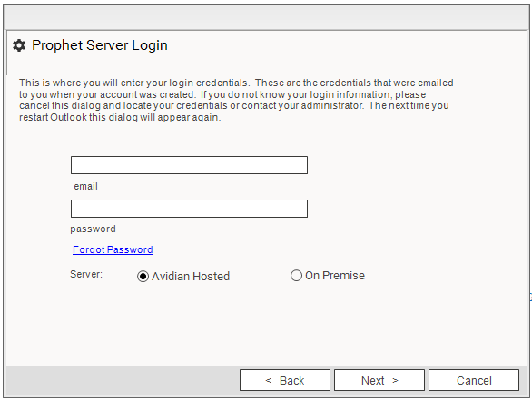Screen dimensions: 532x400
Task: Click the right arrow inside the Next button
Action: [x=395, y=380]
